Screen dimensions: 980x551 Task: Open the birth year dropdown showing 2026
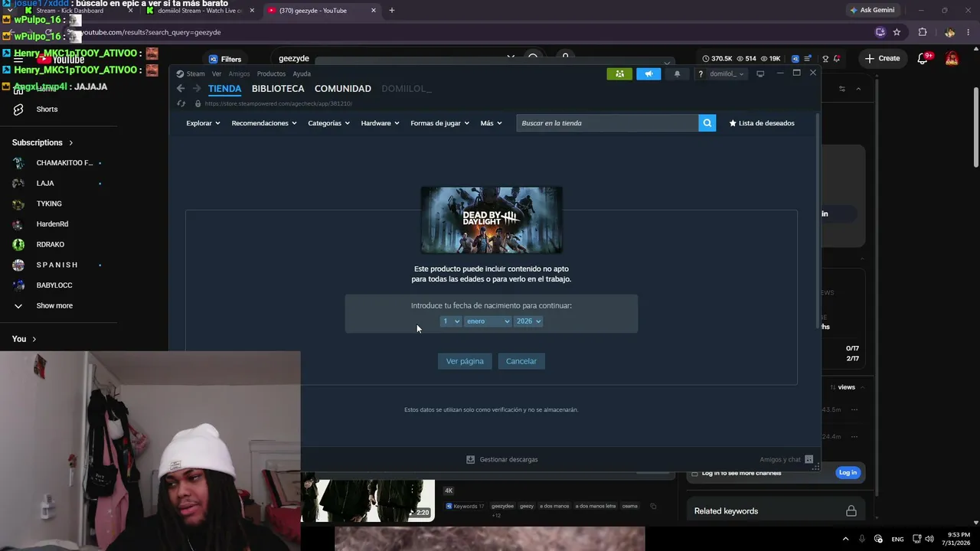click(x=528, y=321)
